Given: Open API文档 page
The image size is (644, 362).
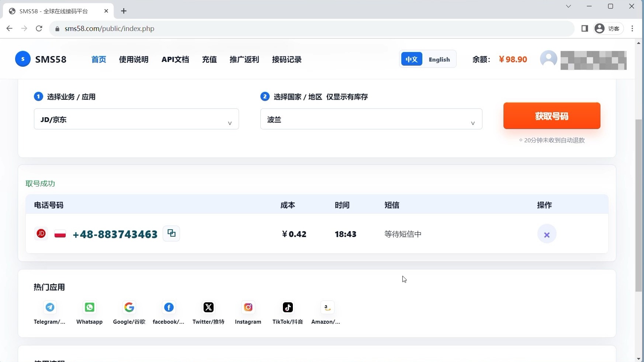Looking at the screenshot, I should pyautogui.click(x=175, y=59).
